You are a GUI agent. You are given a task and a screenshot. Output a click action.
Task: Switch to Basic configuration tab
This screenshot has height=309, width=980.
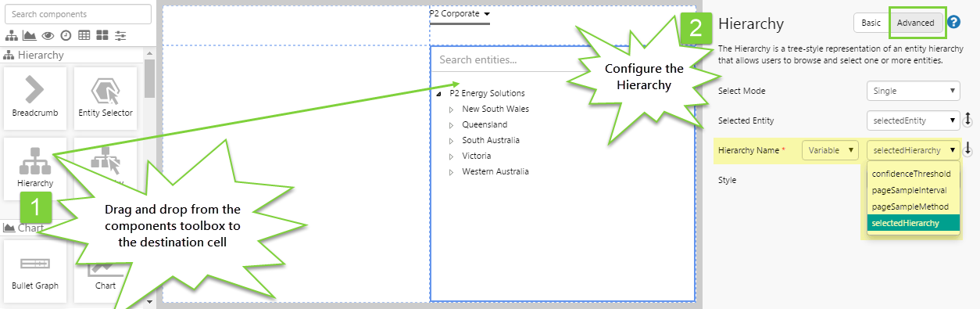(871, 23)
